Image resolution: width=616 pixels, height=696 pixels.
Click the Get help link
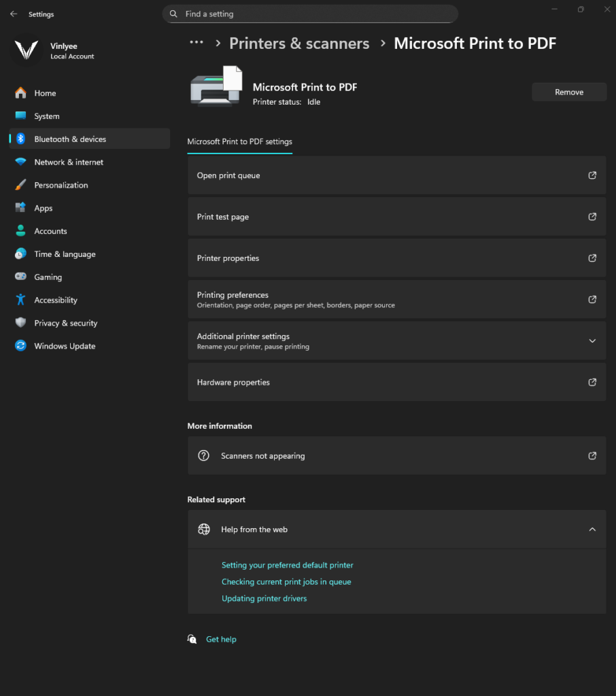(x=221, y=640)
